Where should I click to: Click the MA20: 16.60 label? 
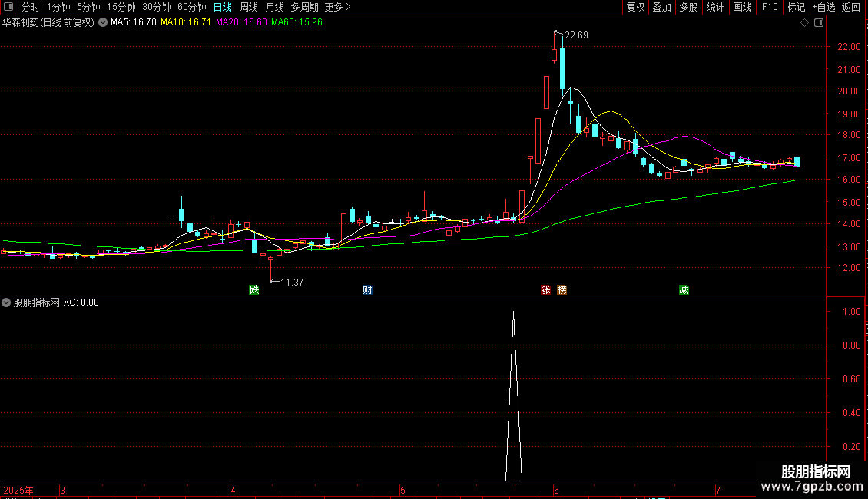[241, 23]
